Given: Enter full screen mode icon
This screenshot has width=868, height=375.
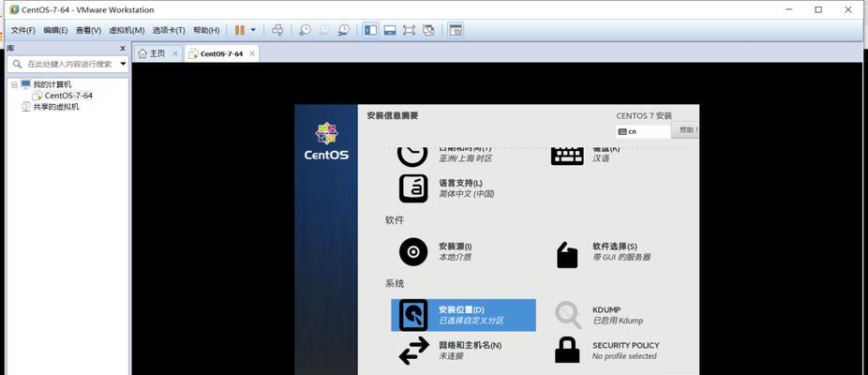Looking at the screenshot, I should [x=409, y=30].
